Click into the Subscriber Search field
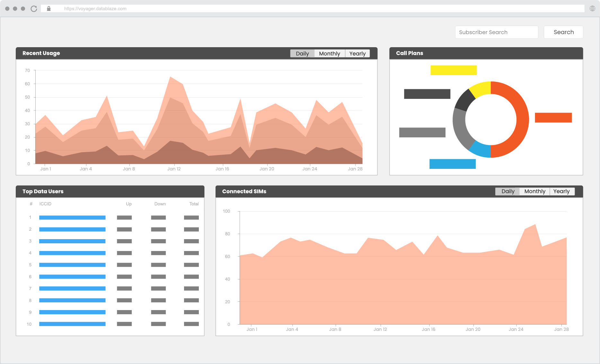Screen dimensions: 600x364 (x=496, y=32)
